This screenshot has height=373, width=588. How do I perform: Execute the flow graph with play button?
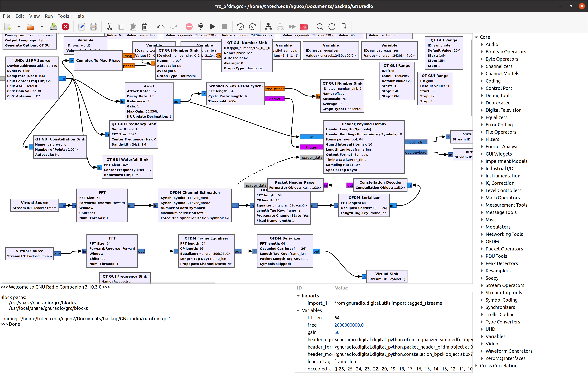[212, 27]
